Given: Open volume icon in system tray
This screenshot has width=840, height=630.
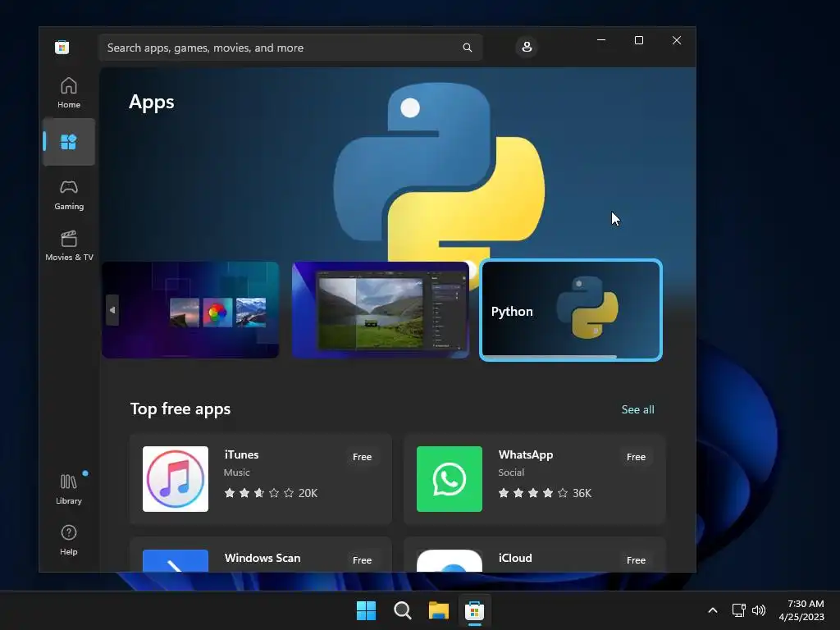Looking at the screenshot, I should [x=759, y=610].
